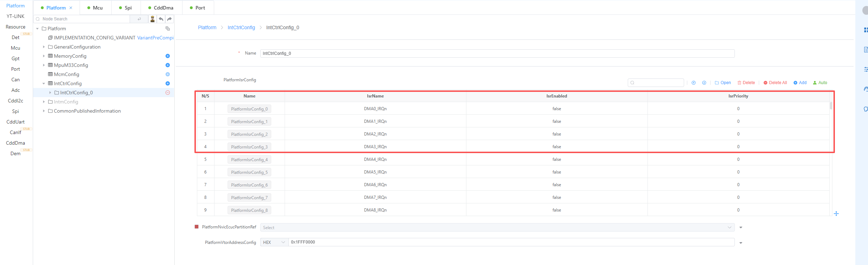This screenshot has height=265, width=868.
Task: Click the Name input field
Action: (497, 53)
